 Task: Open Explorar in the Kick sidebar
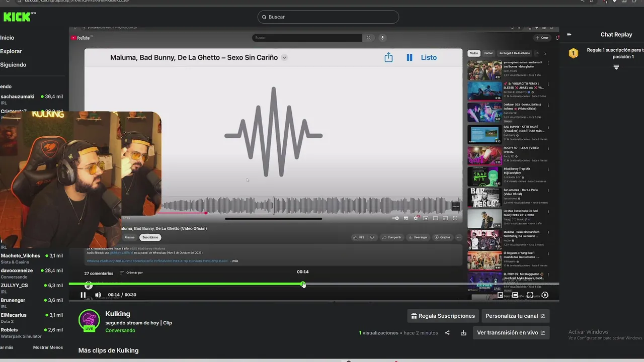click(11, 51)
